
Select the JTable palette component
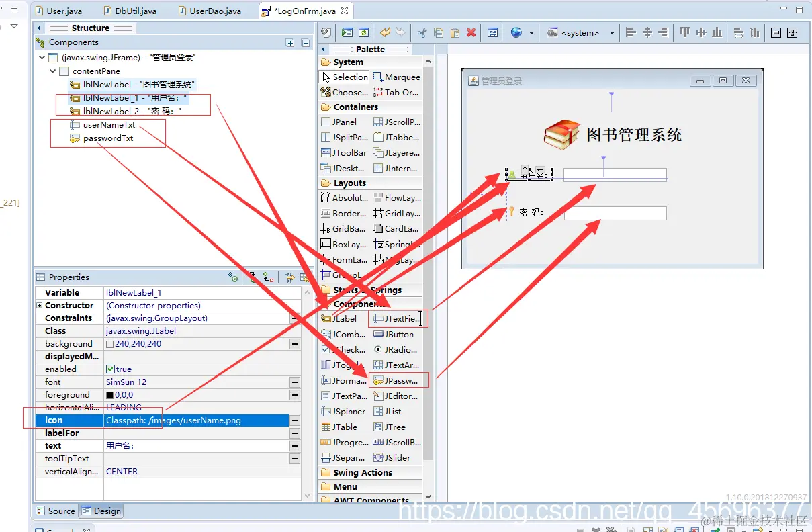[340, 427]
